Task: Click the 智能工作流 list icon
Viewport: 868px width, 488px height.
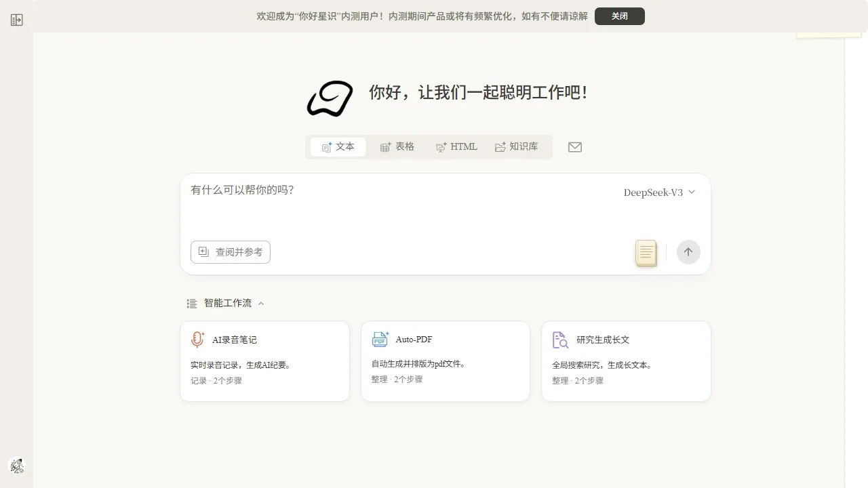Action: pos(192,304)
